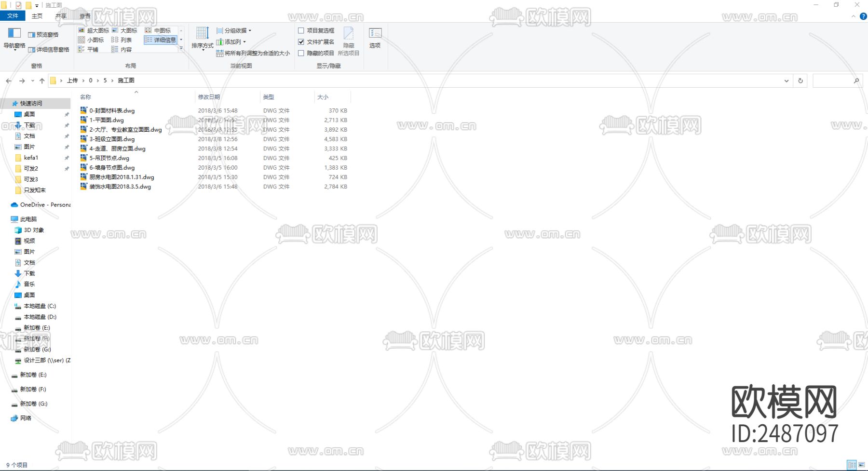The image size is (868, 471).
Task: Click the 施工图 breadcrumb segment
Action: pyautogui.click(x=126, y=81)
